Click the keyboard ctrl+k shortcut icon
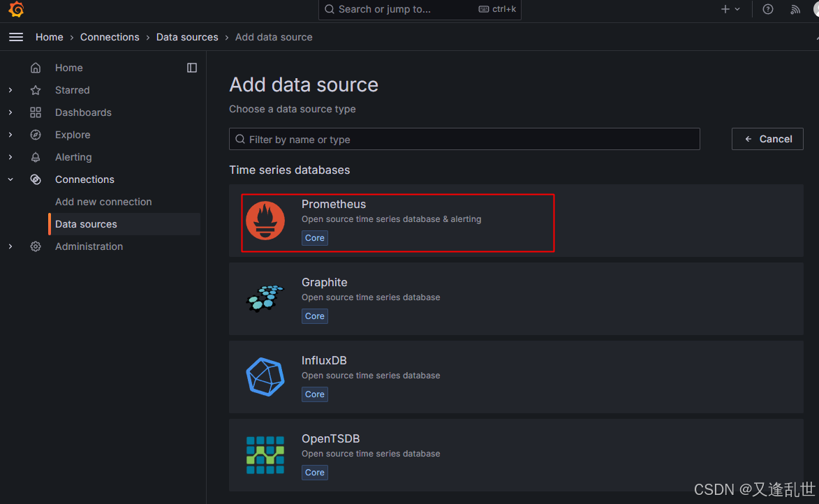The width and height of the screenshot is (819, 504). pos(484,9)
